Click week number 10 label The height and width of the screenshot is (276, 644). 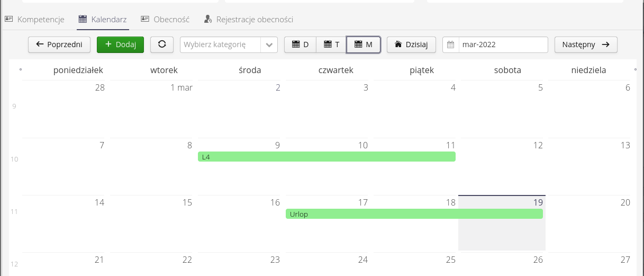click(x=15, y=159)
